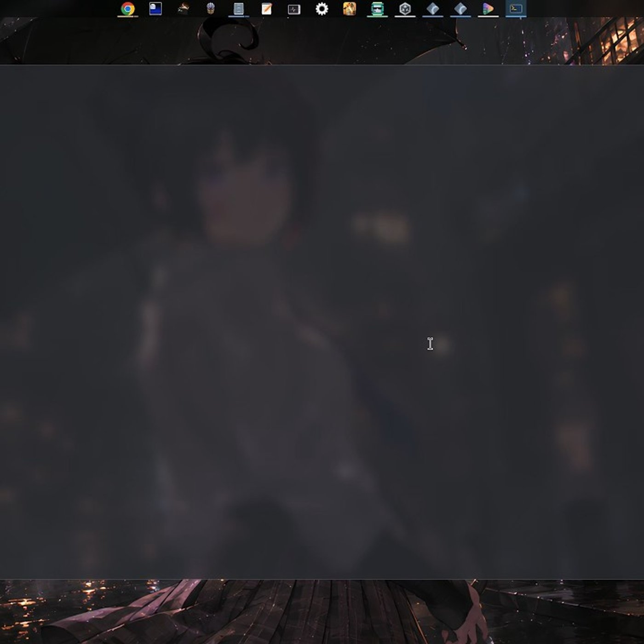Screen dimensions: 644x644
Task: Launch the colorful play triangle app
Action: 488,9
